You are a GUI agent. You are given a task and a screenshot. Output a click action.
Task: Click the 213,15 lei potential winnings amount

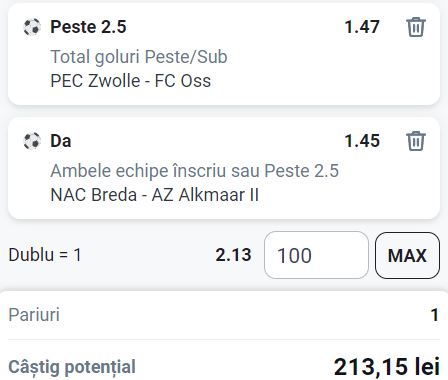point(387,367)
